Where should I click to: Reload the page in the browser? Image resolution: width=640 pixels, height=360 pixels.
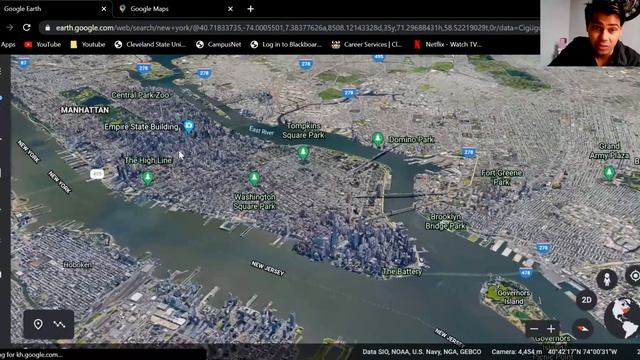click(x=27, y=27)
